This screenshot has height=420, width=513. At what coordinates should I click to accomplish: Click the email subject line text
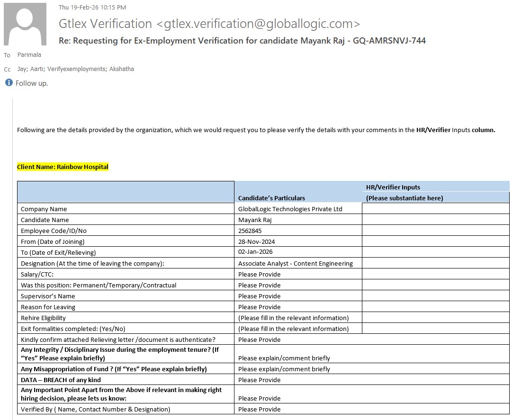[x=242, y=41]
